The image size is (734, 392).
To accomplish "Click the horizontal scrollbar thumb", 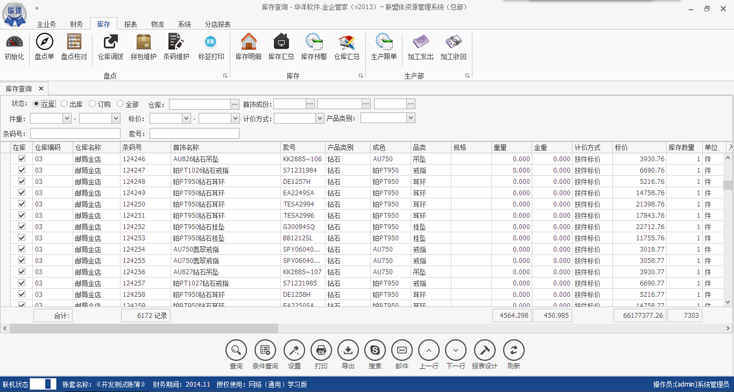I will [144, 328].
